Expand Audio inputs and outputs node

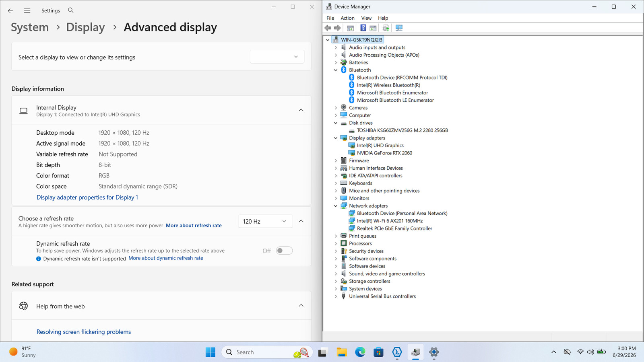[336, 47]
